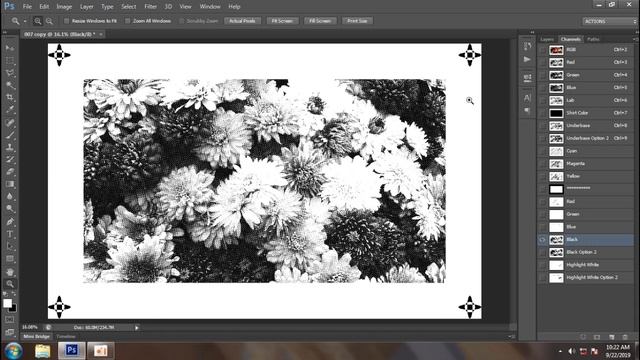Select the Brush tool
640x360 pixels.
(10, 135)
